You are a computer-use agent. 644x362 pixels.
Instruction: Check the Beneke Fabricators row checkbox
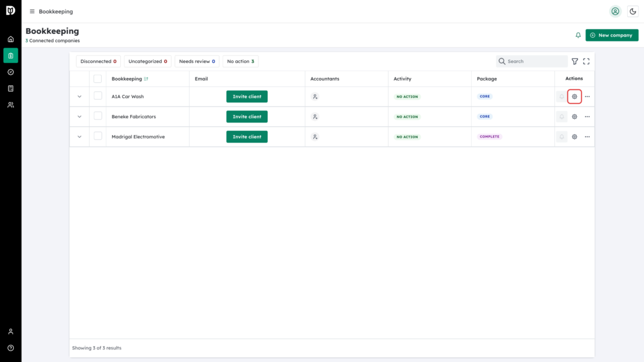97,116
